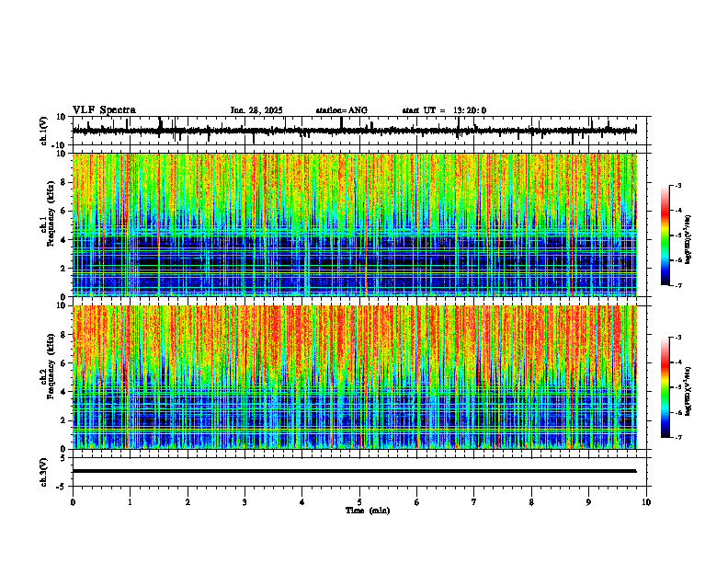Click the flat black ch.3 voltage line
This screenshot has width=728, height=563.
(x=355, y=471)
